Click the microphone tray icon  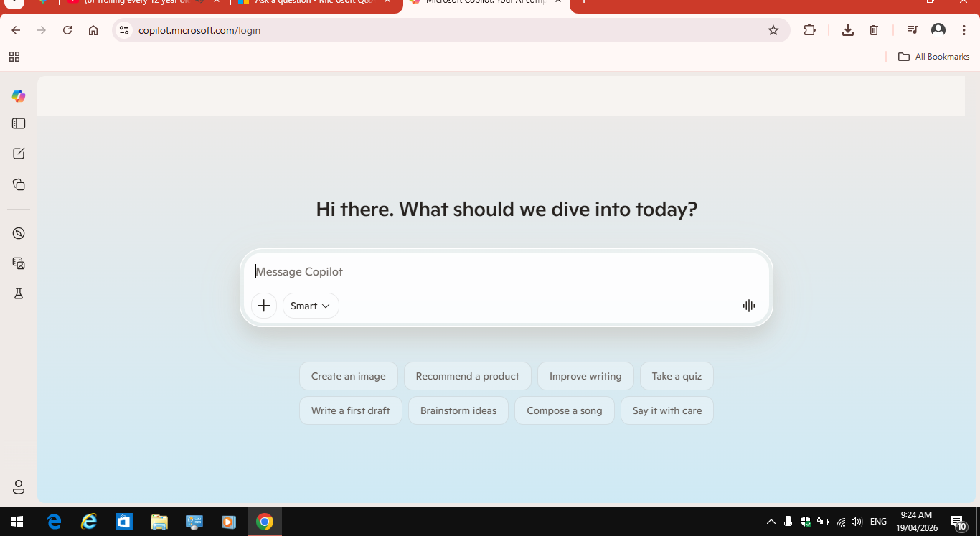point(788,522)
